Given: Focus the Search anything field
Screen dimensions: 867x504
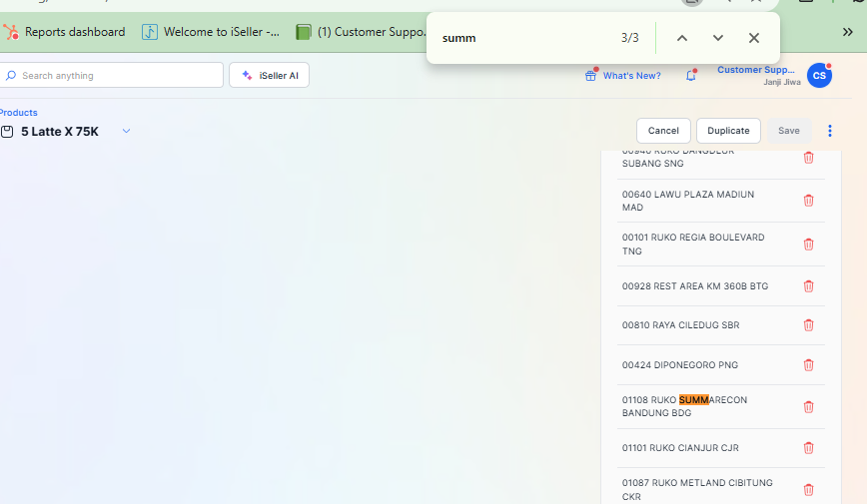Looking at the screenshot, I should click(115, 76).
